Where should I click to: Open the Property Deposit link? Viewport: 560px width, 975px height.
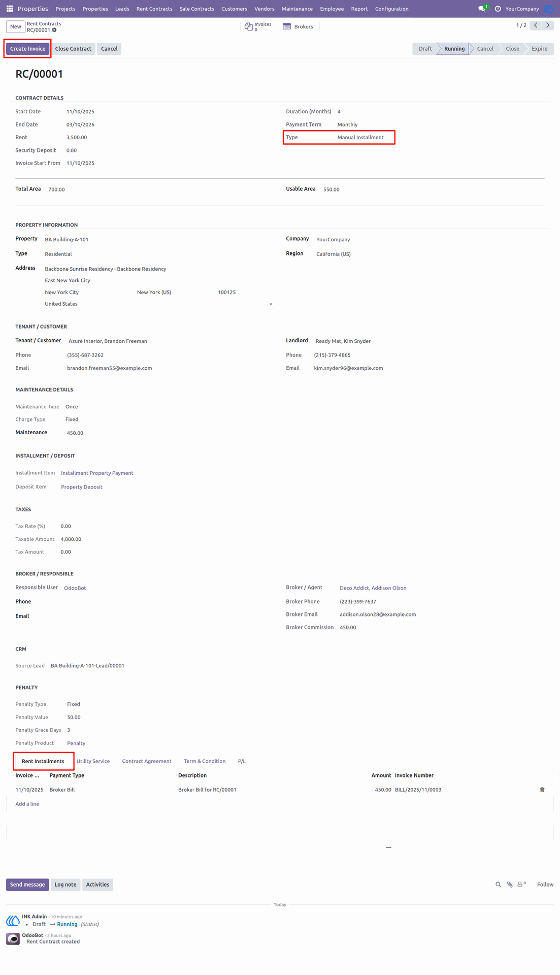pyautogui.click(x=82, y=487)
